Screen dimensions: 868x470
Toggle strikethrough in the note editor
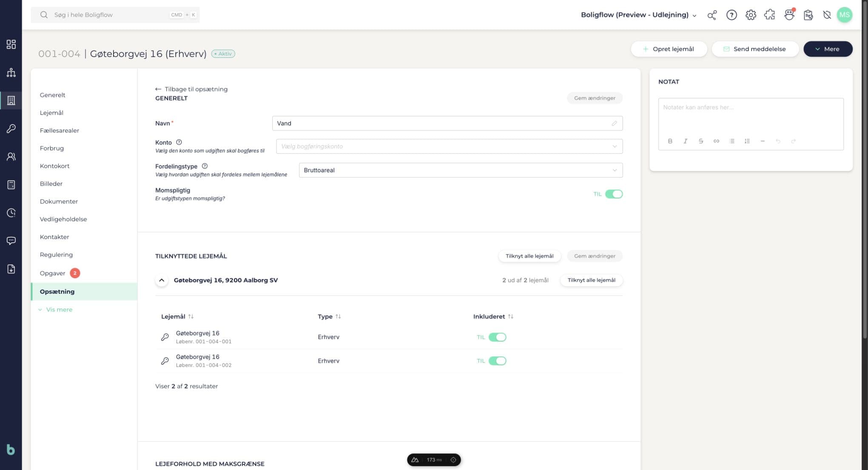pyautogui.click(x=701, y=141)
